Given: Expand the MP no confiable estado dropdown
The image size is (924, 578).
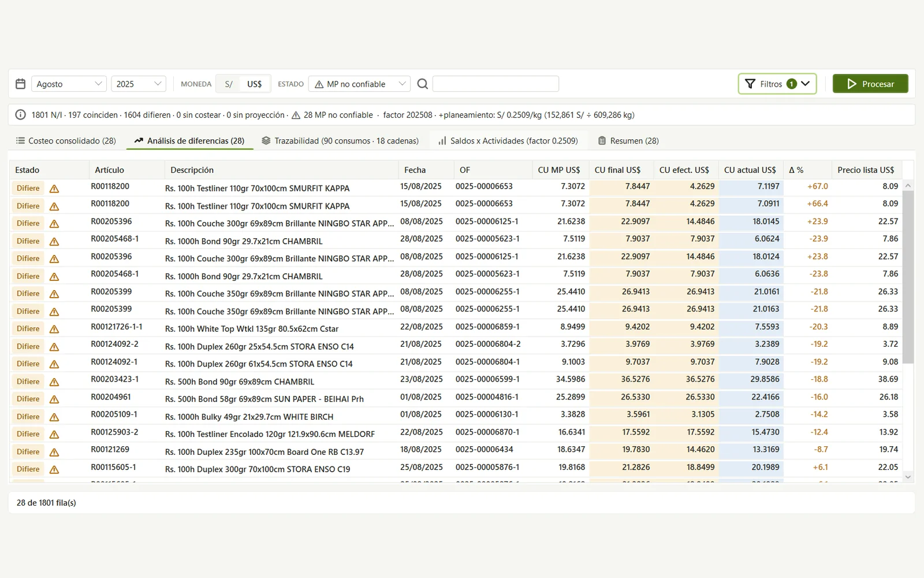Looking at the screenshot, I should point(359,84).
